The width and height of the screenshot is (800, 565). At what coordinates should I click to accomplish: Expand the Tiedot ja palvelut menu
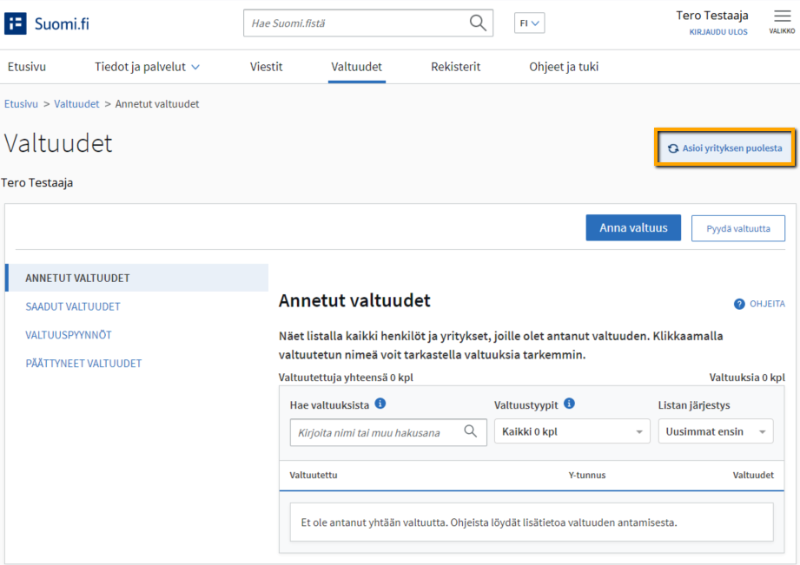point(147,67)
